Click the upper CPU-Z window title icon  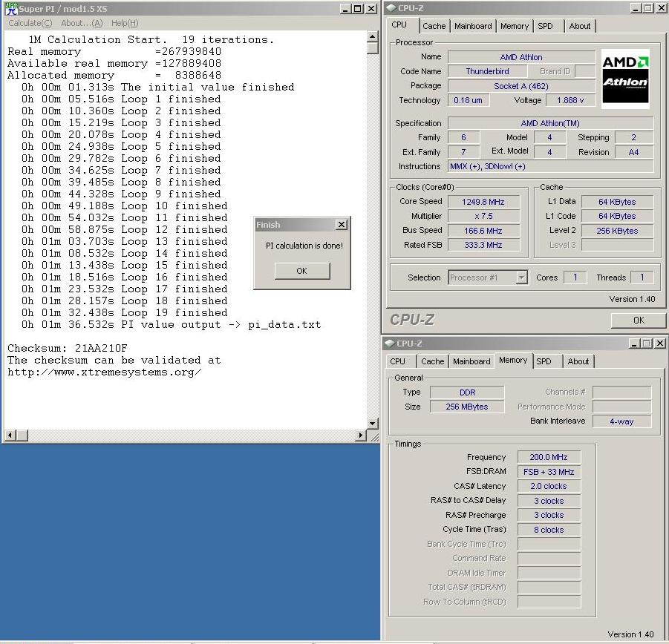391,8
